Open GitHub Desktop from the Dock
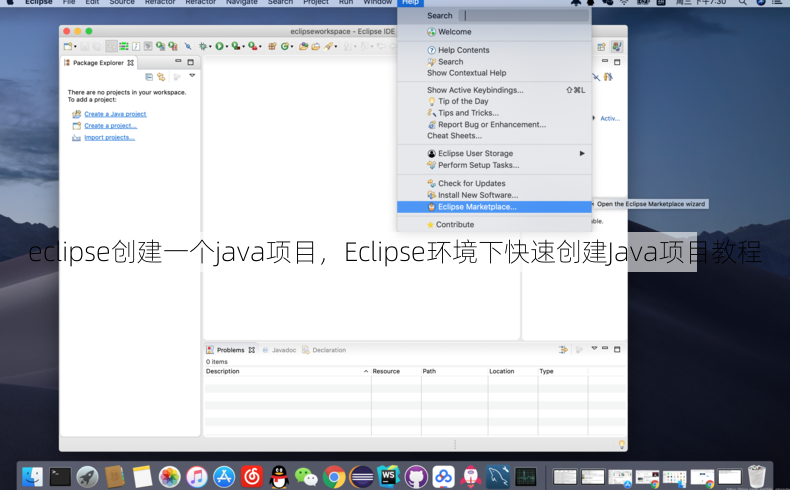 pos(416,476)
